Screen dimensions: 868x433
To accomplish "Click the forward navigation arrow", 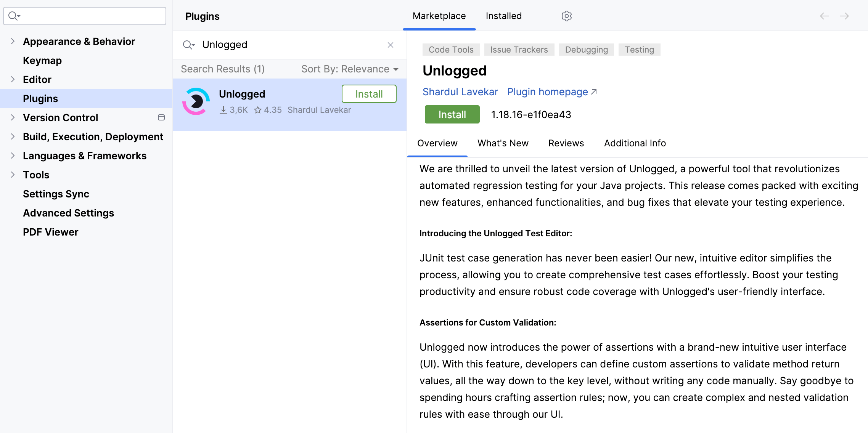I will (844, 16).
